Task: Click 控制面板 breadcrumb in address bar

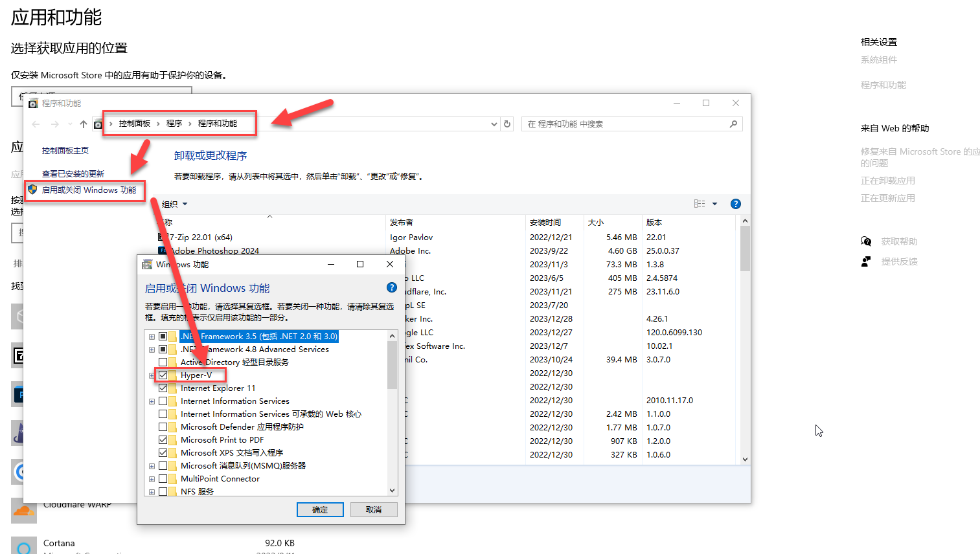Action: (x=135, y=124)
